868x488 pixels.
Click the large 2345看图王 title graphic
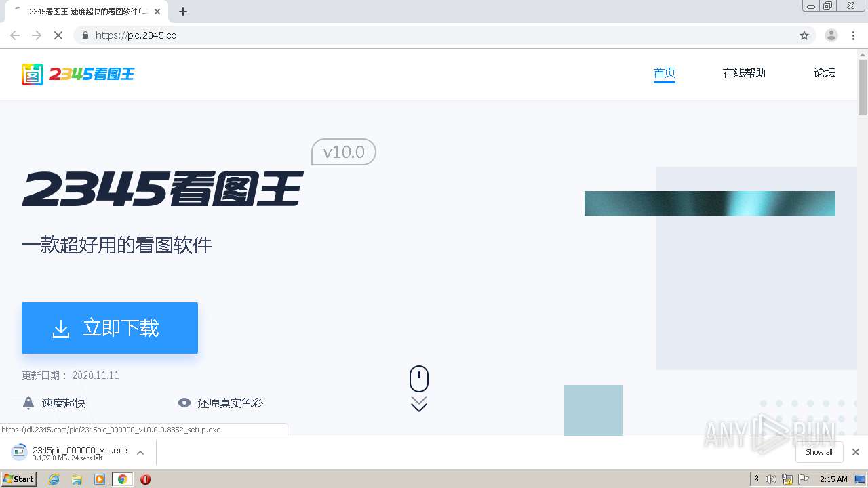point(163,188)
